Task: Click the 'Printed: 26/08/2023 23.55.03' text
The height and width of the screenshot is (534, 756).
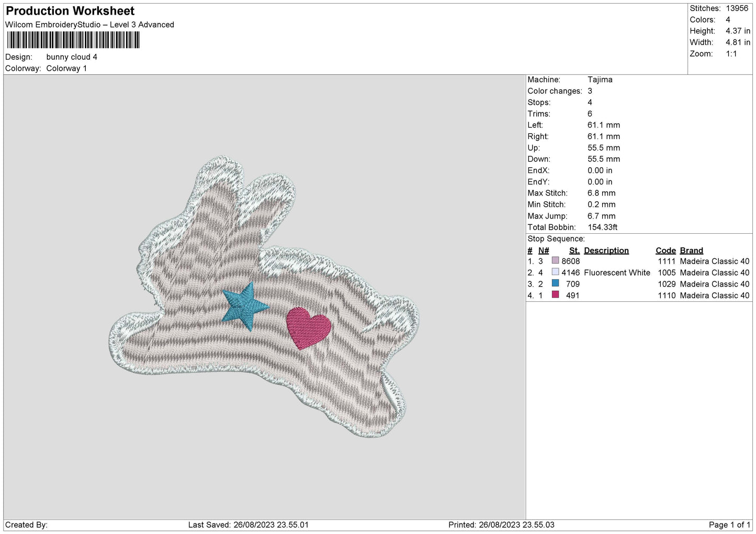Action: point(501,525)
